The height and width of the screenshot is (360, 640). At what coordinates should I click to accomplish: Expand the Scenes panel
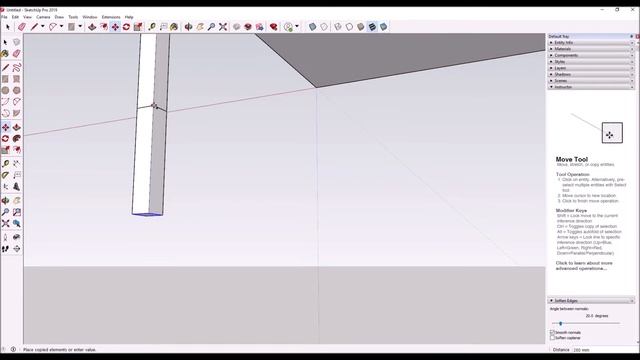pyautogui.click(x=591, y=81)
